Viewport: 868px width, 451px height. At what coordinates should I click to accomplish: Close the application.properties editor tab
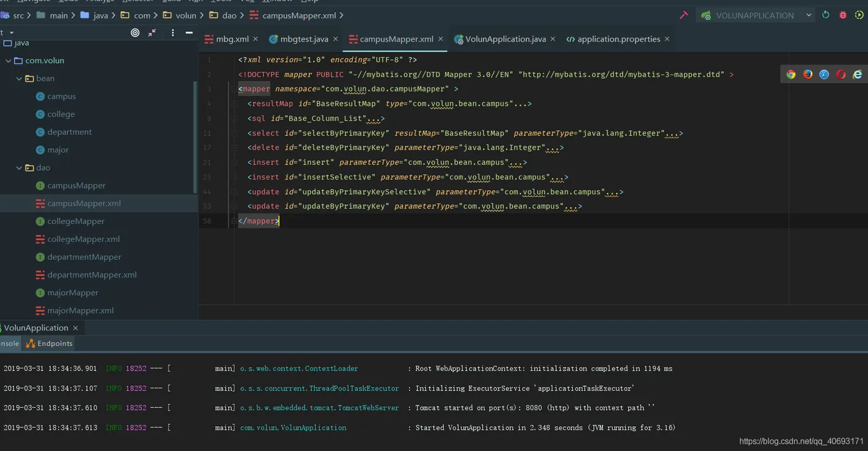667,39
